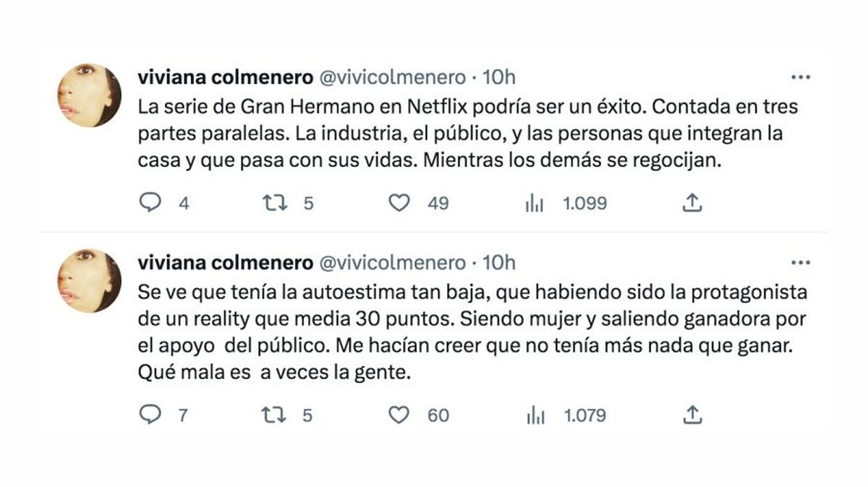View the 1.099 views count
Screen dimensions: 868x487
coord(584,203)
